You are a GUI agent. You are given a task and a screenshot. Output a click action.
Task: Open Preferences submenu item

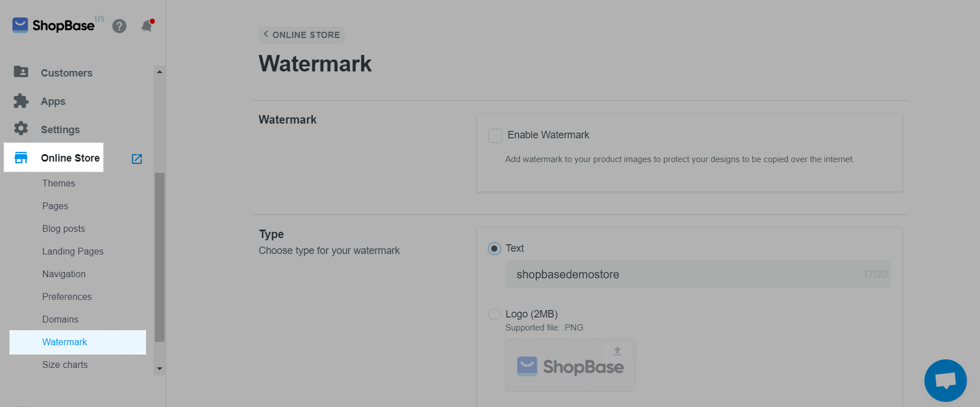point(67,296)
